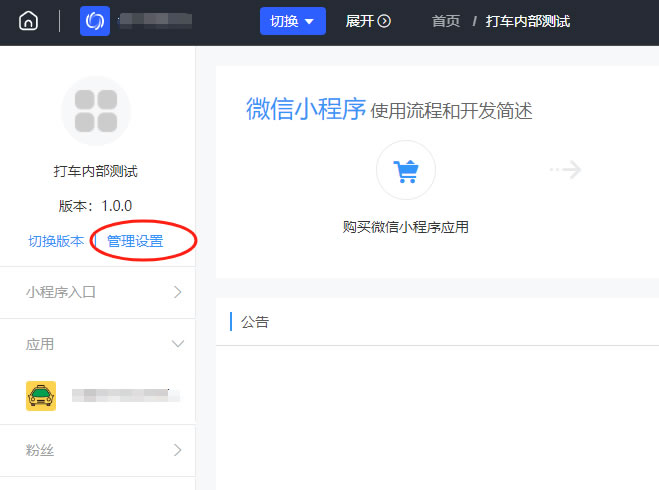Select the 打车内部测试 app name
Image resolution: width=659 pixels, height=490 pixels.
click(96, 171)
